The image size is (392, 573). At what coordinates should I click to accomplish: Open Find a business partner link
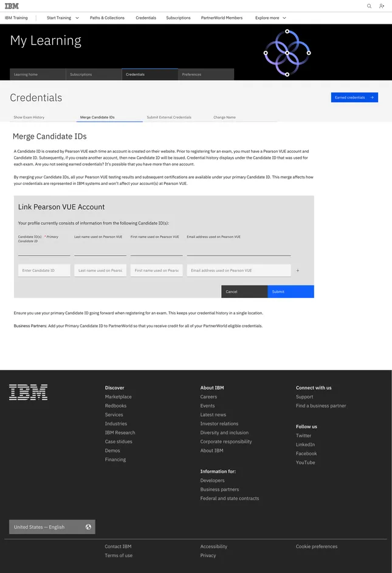[321, 406]
